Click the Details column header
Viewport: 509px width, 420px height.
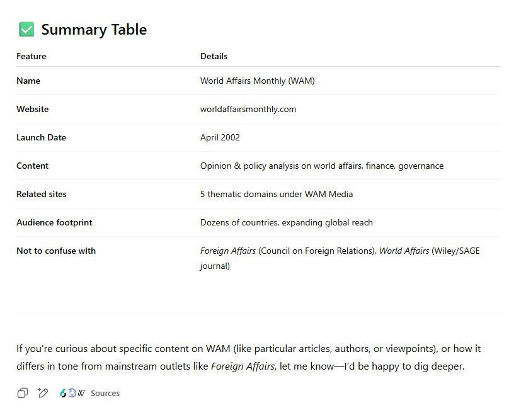214,56
